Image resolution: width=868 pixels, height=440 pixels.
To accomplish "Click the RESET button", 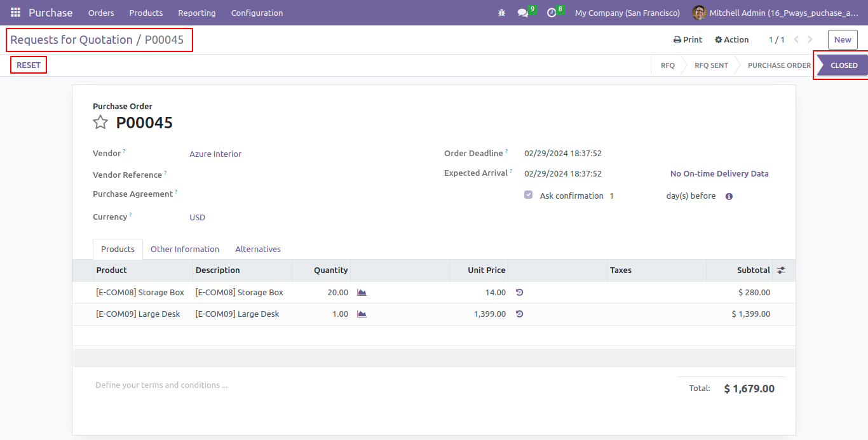I will point(29,65).
